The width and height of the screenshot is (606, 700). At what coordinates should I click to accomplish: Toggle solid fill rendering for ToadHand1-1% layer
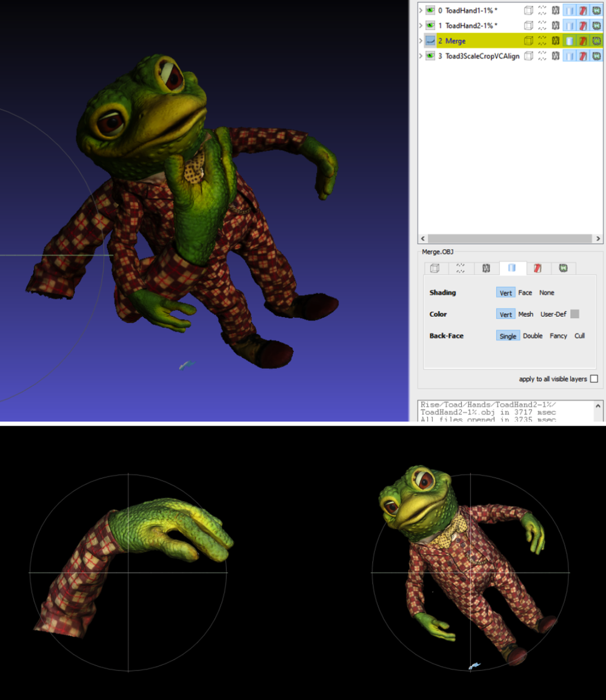pyautogui.click(x=570, y=10)
